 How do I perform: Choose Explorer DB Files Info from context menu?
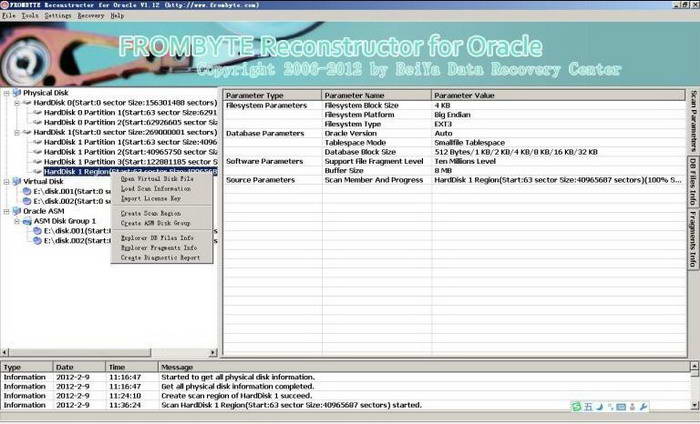coord(157,238)
